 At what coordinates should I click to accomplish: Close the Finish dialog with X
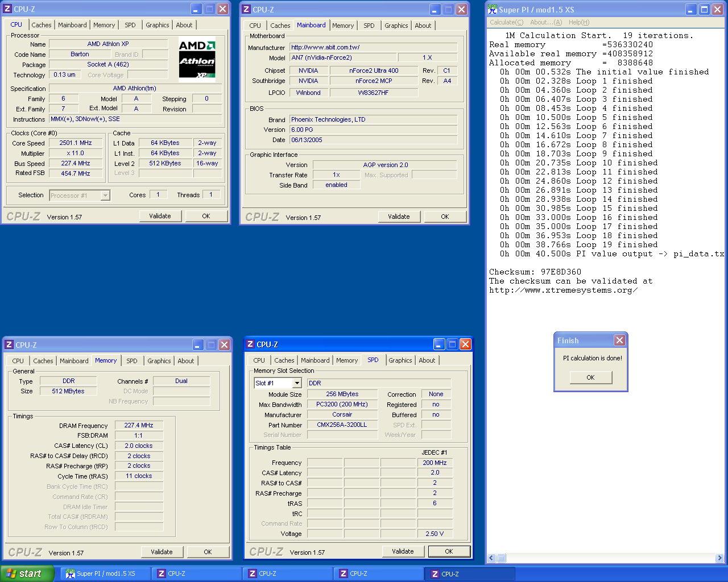click(620, 340)
